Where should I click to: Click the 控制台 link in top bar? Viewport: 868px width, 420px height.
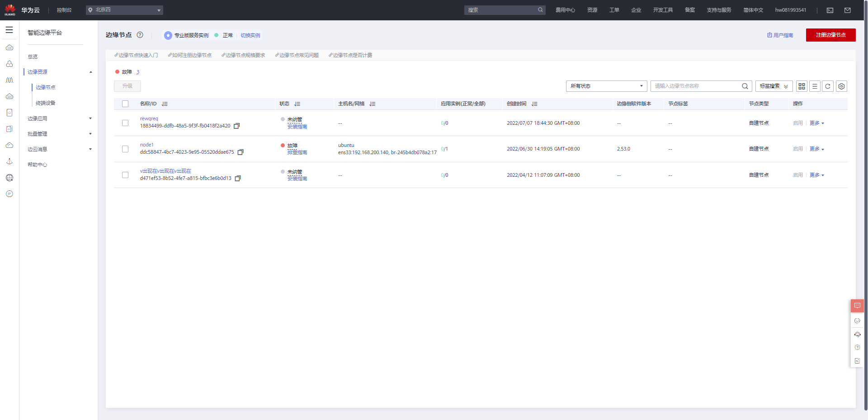pos(64,10)
